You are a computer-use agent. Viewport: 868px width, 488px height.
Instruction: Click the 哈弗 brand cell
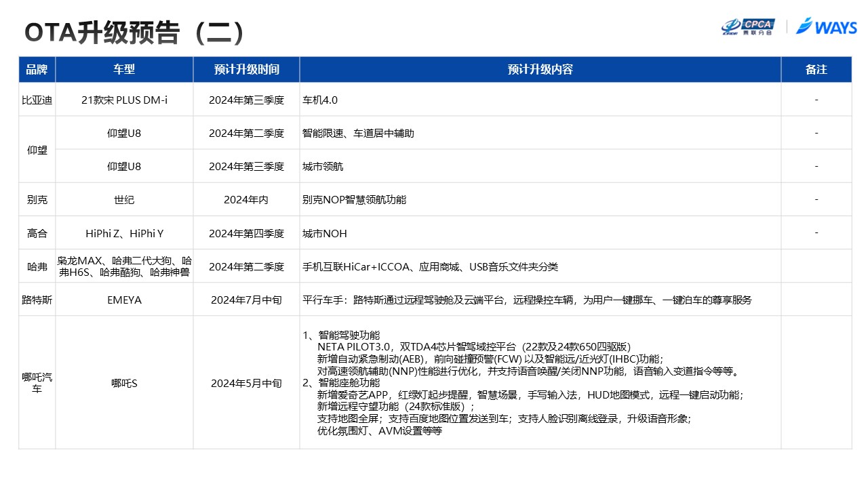pyautogui.click(x=37, y=266)
